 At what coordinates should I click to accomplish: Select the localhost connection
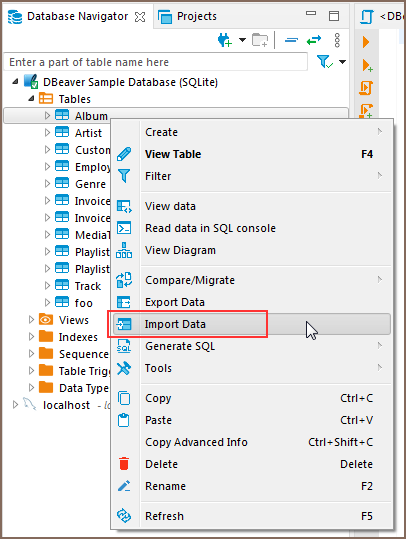(x=66, y=405)
